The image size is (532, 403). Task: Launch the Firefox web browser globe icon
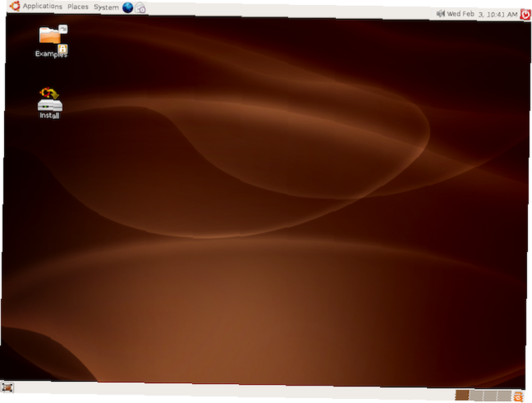(x=128, y=7)
